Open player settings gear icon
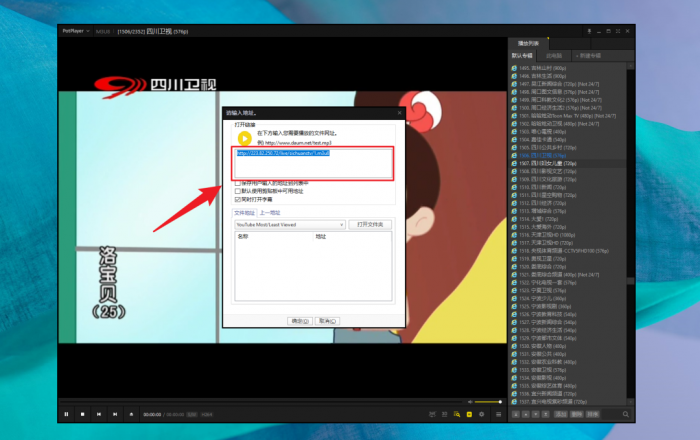The image size is (700, 440). tap(482, 413)
